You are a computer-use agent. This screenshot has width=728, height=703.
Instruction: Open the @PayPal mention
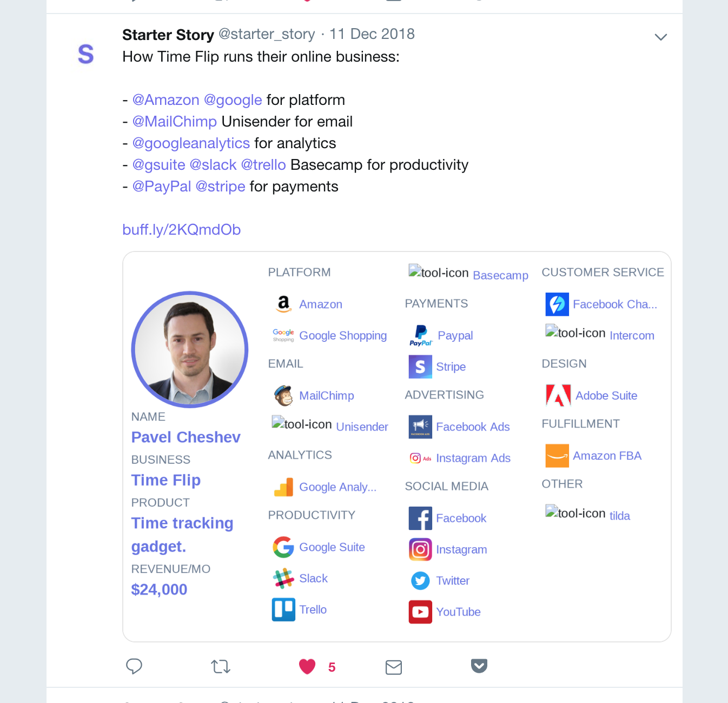(162, 187)
